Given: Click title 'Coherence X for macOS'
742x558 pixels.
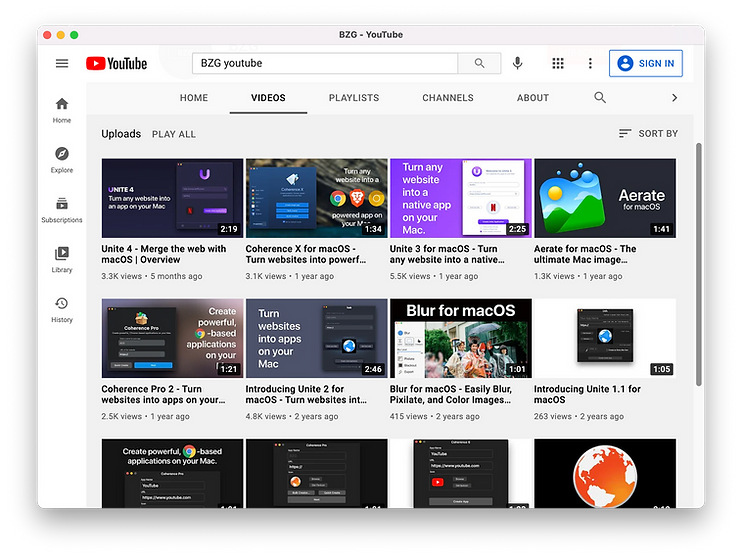Looking at the screenshot, I should coord(306,254).
